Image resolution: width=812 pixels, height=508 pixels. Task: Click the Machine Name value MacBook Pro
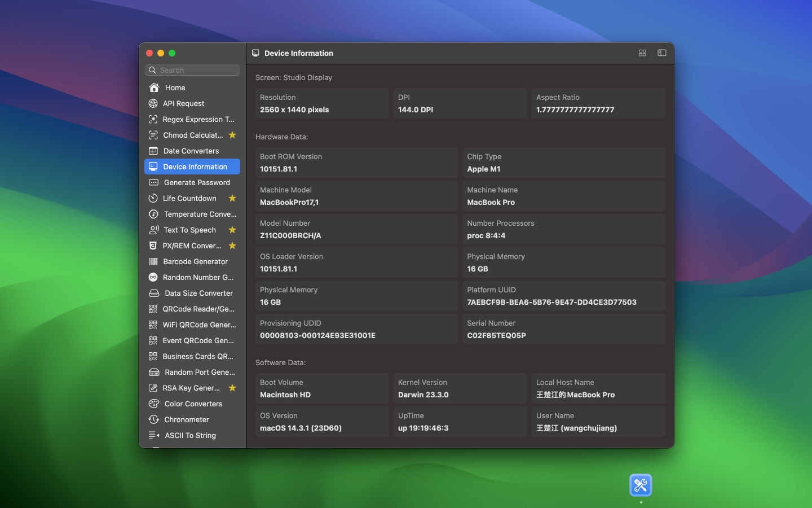pyautogui.click(x=491, y=202)
